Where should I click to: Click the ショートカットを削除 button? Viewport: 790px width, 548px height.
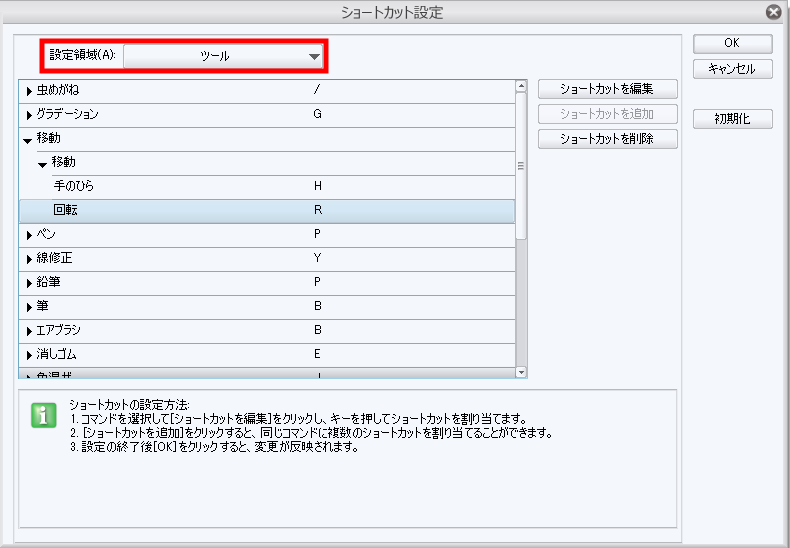(x=608, y=139)
